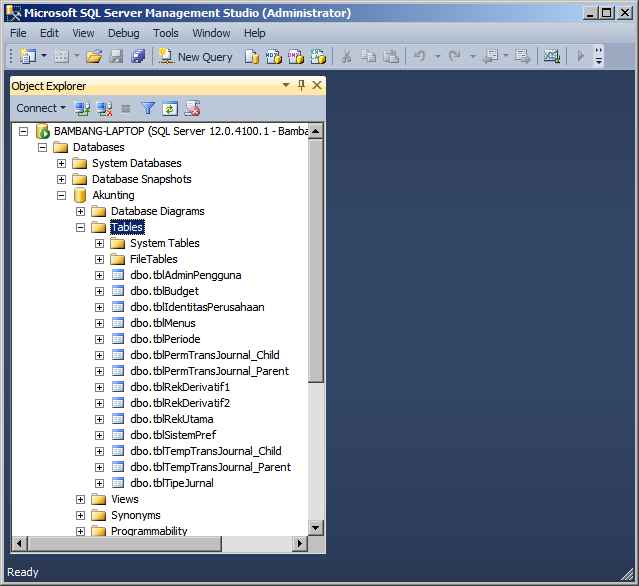This screenshot has height=586, width=639.
Task: Open the Connect dropdown
Action: click(41, 108)
